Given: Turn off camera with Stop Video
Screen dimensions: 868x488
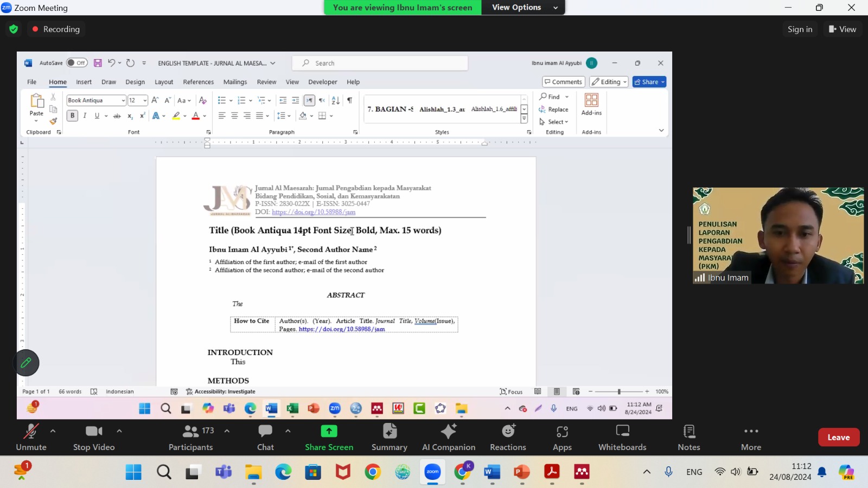Looking at the screenshot, I should pos(94,437).
